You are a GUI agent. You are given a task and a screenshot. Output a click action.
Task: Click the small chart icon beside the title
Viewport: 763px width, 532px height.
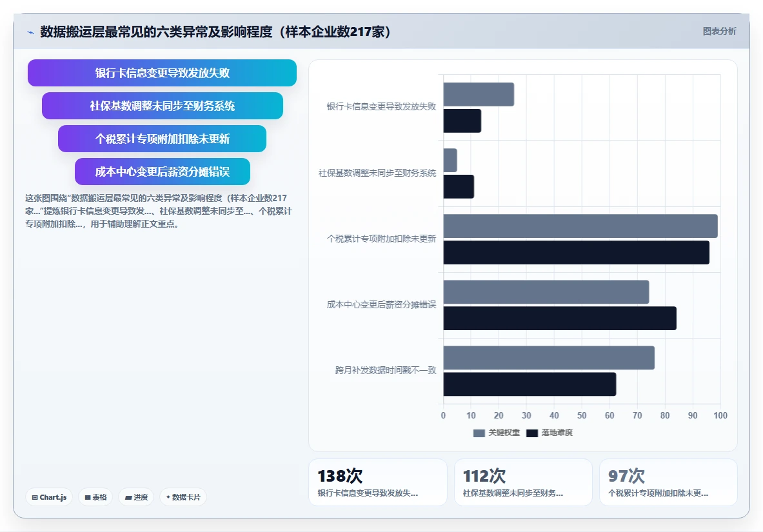[x=31, y=33]
